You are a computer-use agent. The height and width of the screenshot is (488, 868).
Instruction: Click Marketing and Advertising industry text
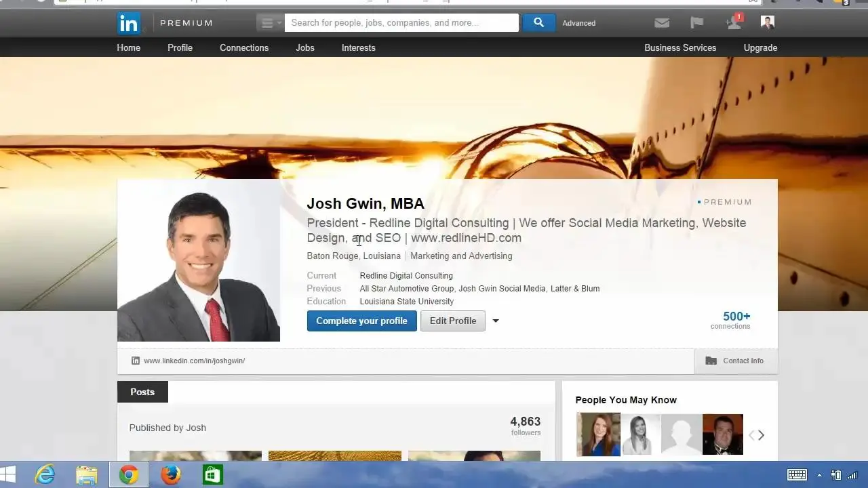click(x=461, y=256)
